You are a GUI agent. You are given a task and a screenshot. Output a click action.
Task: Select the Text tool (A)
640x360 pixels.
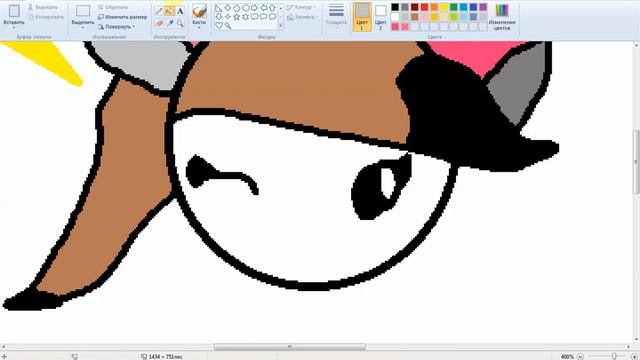(x=180, y=11)
